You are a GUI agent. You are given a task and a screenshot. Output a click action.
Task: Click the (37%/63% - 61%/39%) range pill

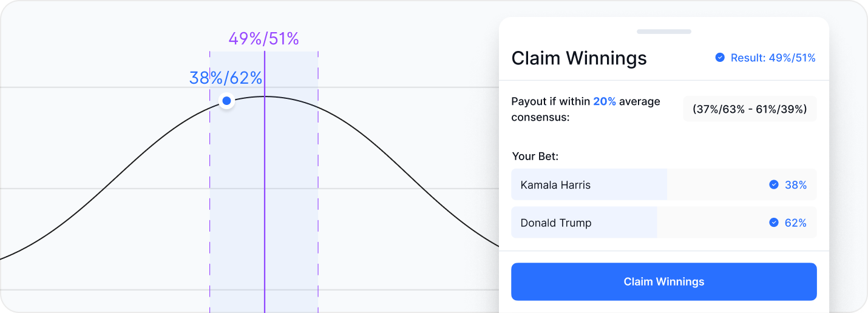(750, 109)
